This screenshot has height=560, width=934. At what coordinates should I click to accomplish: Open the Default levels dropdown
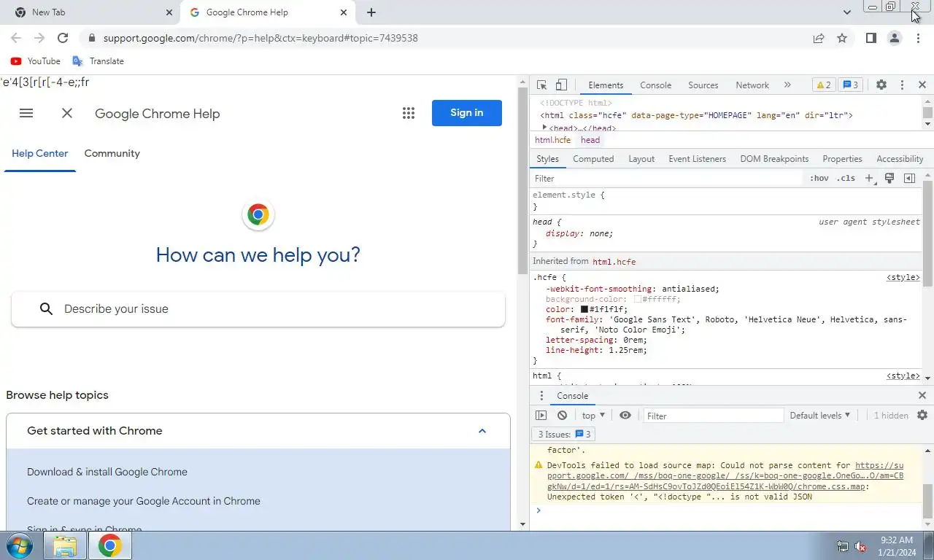[820, 416]
